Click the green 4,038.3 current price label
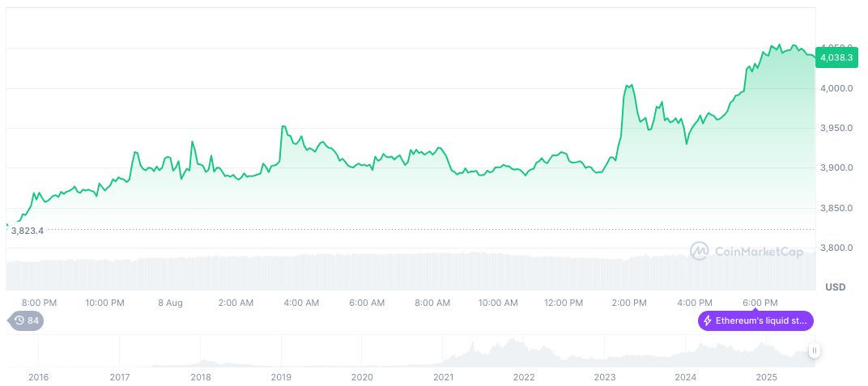This screenshot has width=868, height=386. pos(835,57)
